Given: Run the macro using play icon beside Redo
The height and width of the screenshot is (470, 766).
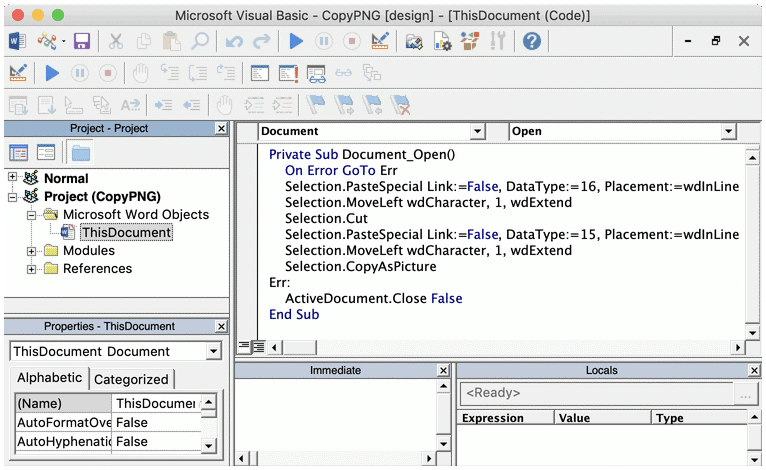Looking at the screenshot, I should coord(296,41).
